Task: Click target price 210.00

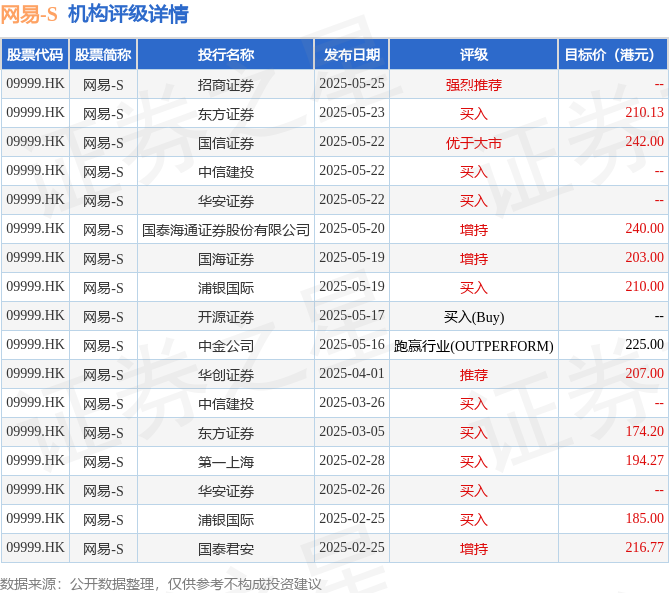Action: [x=644, y=287]
